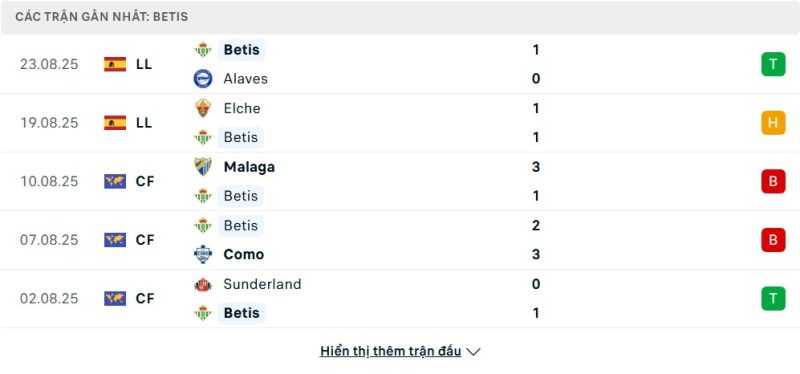Select the Como team name
Viewport: 800px width, 374px height.
pyautogui.click(x=243, y=254)
